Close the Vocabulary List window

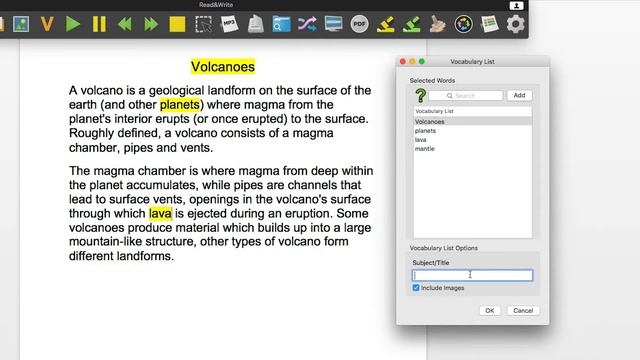coord(403,61)
